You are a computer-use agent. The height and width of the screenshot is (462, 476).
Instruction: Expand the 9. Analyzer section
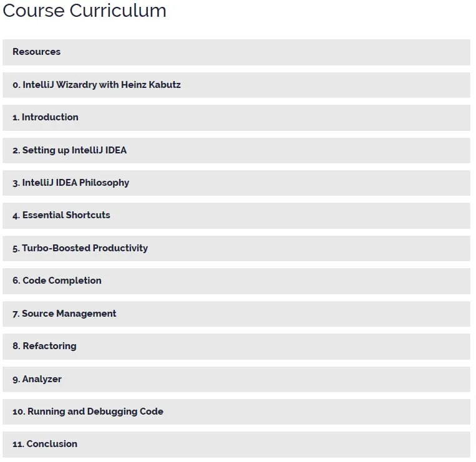[236, 379]
